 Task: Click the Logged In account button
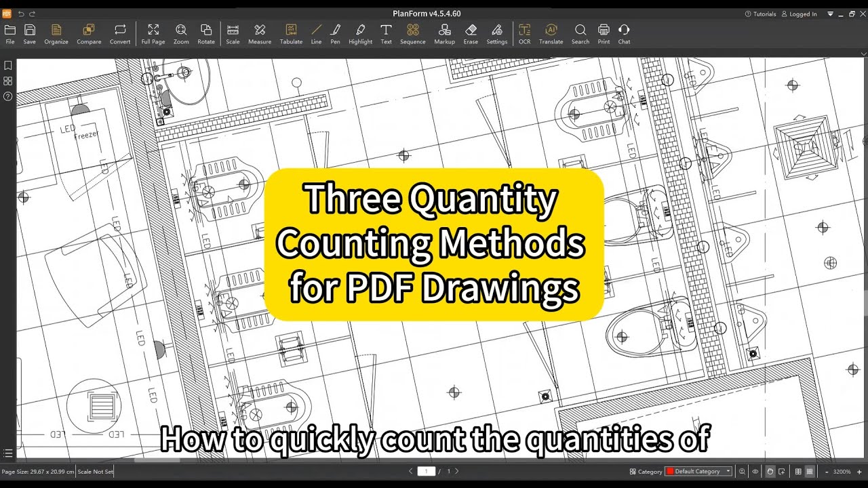point(800,14)
